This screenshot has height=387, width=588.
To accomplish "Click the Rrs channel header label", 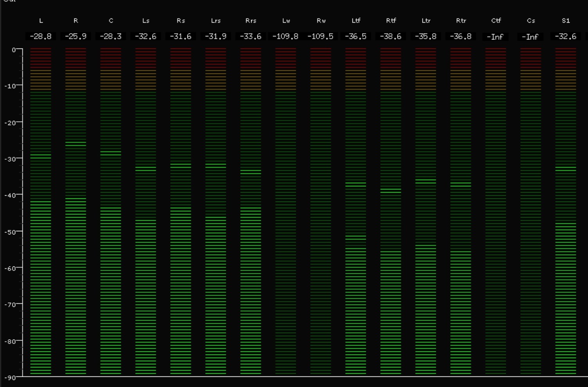I will pyautogui.click(x=251, y=21).
